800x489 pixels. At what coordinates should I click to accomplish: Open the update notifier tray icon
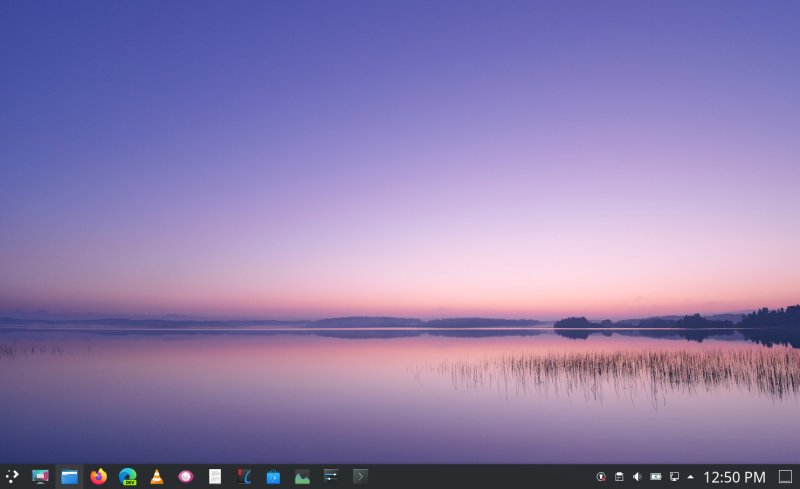[601, 477]
